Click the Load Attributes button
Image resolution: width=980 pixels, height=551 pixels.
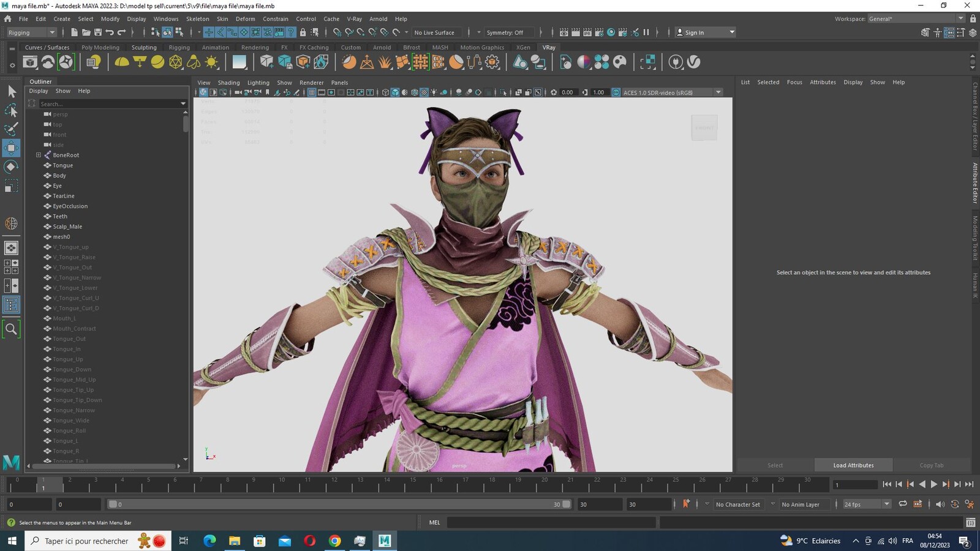(x=853, y=465)
